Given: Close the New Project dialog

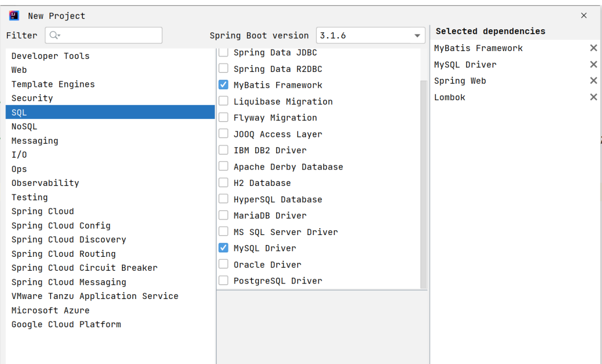Looking at the screenshot, I should [584, 15].
